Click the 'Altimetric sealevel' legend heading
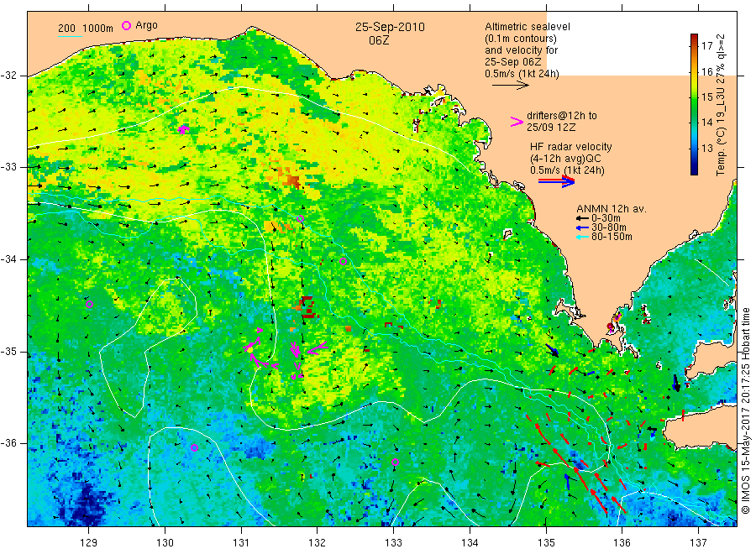The image size is (756, 554). coord(528,27)
